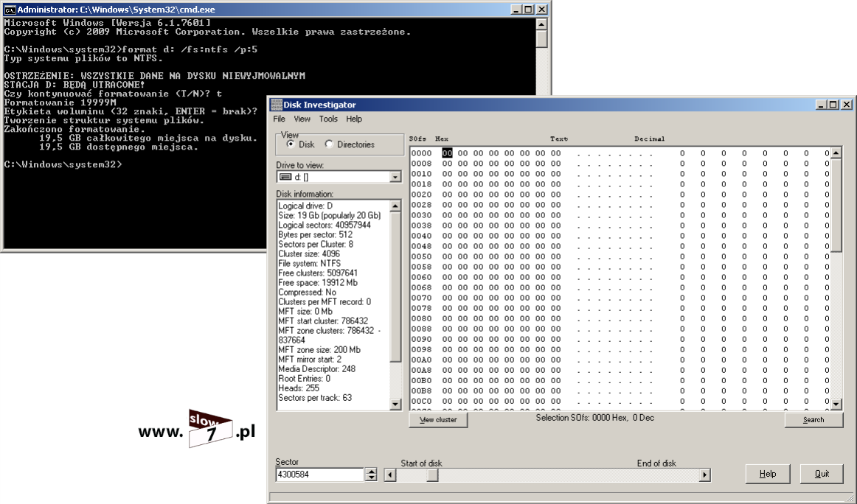This screenshot has width=857, height=504.
Task: Click the disk position slider thumb
Action: pos(432,475)
